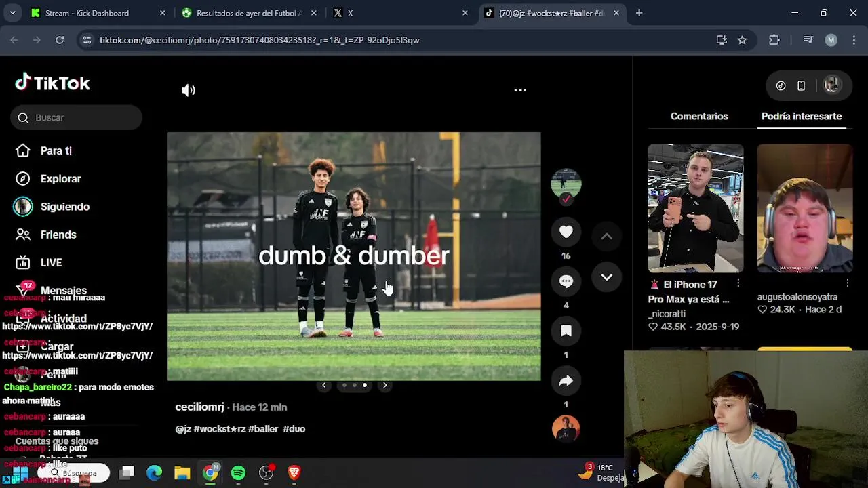This screenshot has height=488, width=868.
Task: Go to the previous post with up chevron
Action: pos(606,236)
